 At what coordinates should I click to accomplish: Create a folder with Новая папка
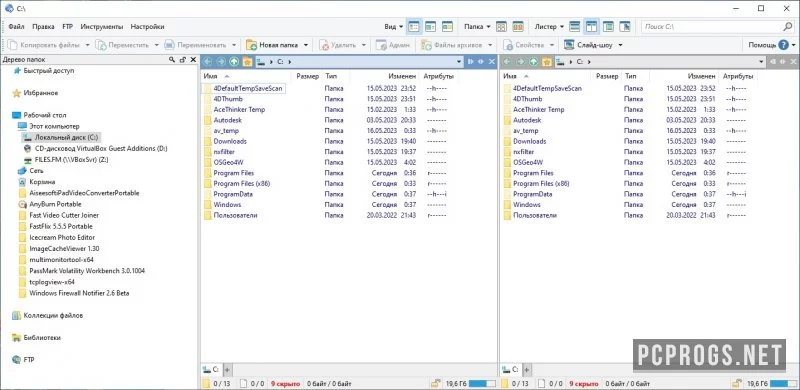pos(272,45)
